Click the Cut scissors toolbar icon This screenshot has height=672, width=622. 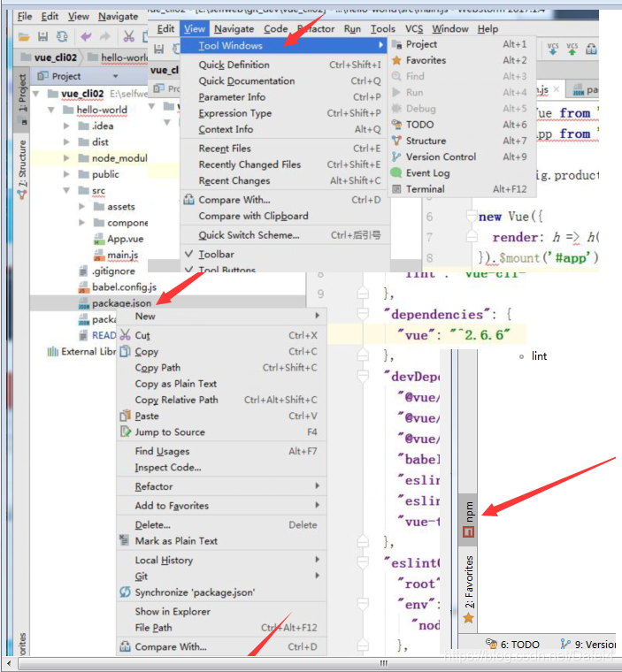(128, 37)
